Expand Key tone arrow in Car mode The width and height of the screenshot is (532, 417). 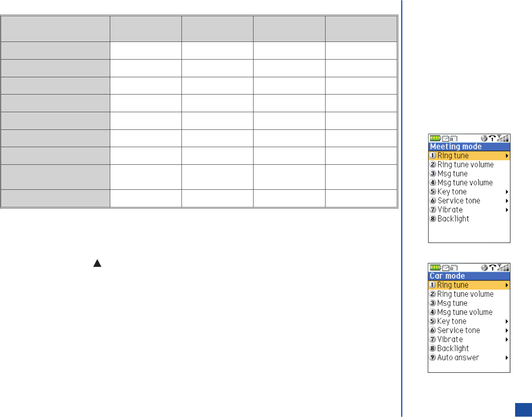tap(507, 321)
